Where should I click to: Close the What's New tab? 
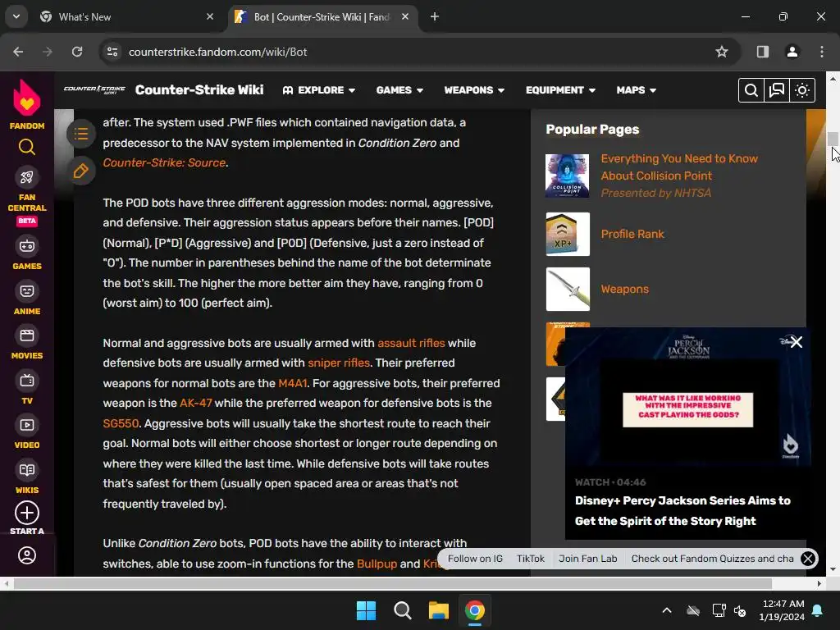(x=210, y=17)
